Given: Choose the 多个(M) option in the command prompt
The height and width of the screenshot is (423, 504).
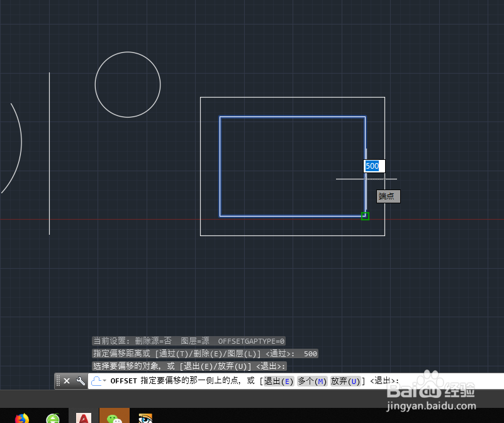Looking at the screenshot, I should (312, 381).
